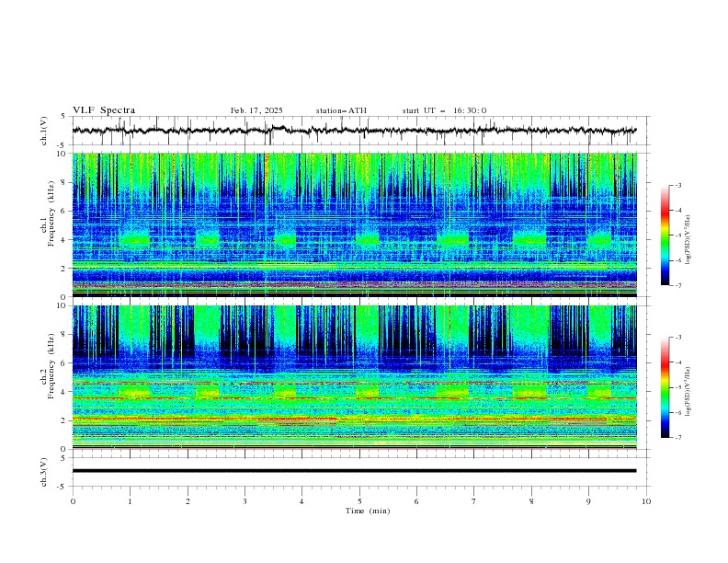Image resolution: width=728 pixels, height=563 pixels.
Task: Click the ch.1 voltage waveform trace
Action: point(354,131)
